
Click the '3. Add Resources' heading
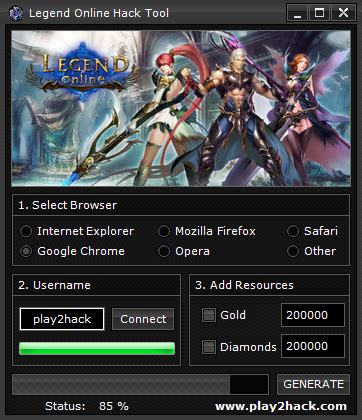pos(244,285)
